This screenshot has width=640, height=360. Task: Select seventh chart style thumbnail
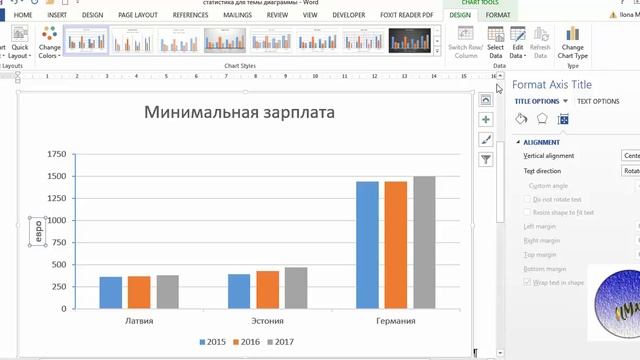point(363,40)
